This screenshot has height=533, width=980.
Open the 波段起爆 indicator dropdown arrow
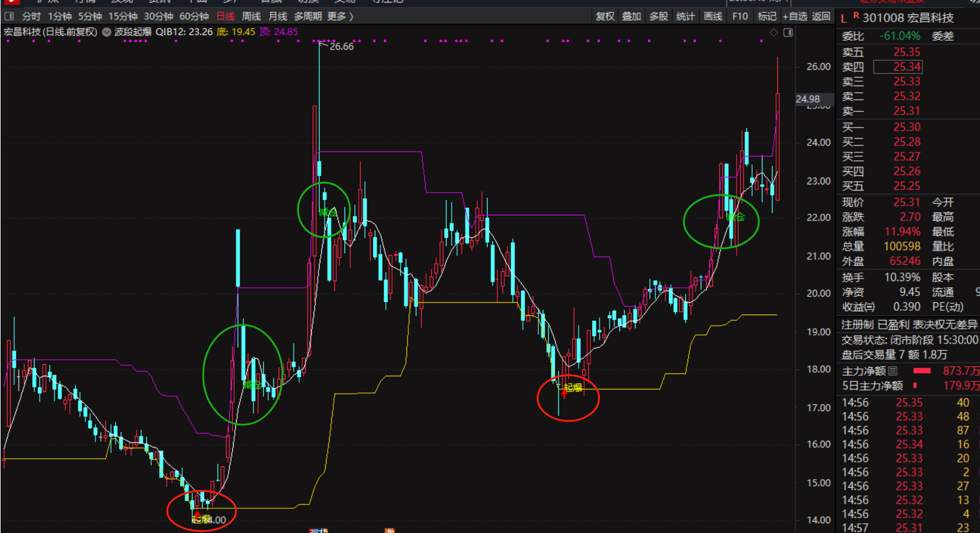point(107,32)
